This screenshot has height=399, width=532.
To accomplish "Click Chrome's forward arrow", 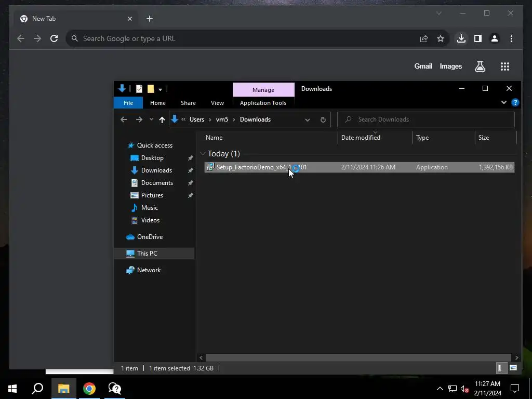I will [x=37, y=38].
